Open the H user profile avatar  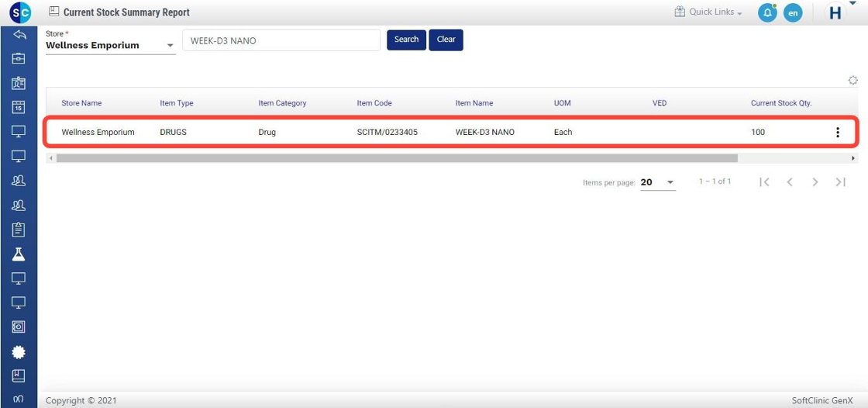coord(835,12)
